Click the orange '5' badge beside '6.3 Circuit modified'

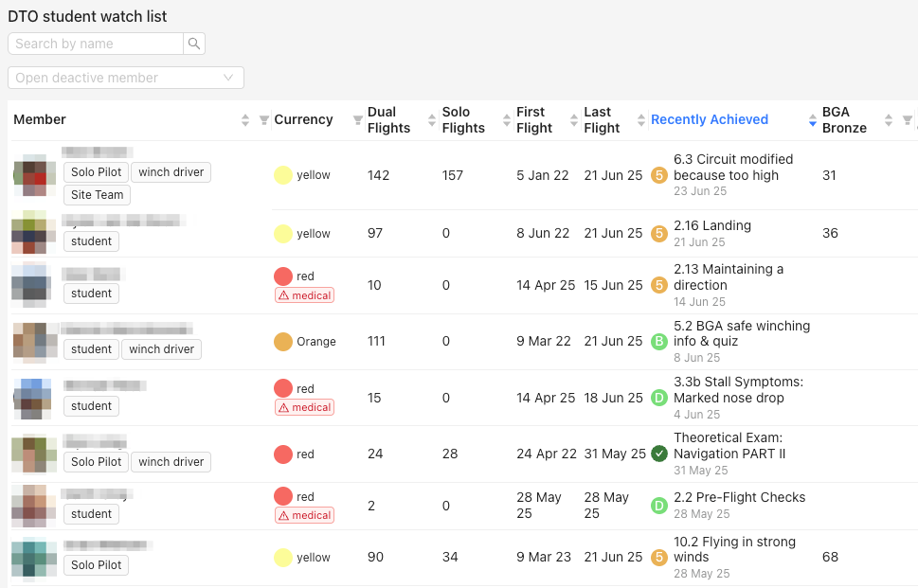(x=659, y=176)
